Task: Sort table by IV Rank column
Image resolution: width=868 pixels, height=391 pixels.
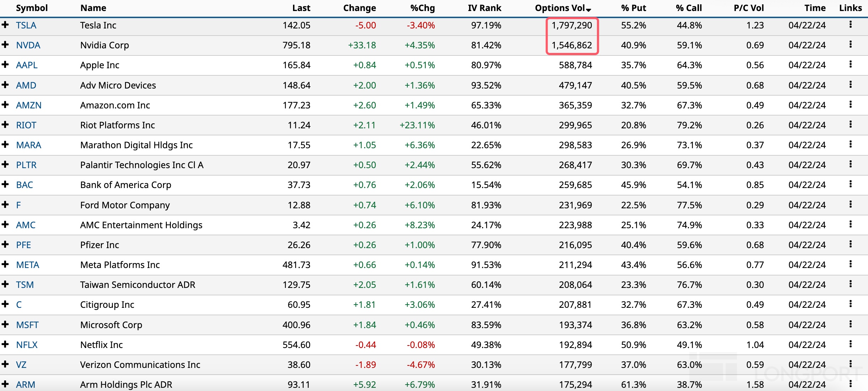Action: tap(484, 8)
